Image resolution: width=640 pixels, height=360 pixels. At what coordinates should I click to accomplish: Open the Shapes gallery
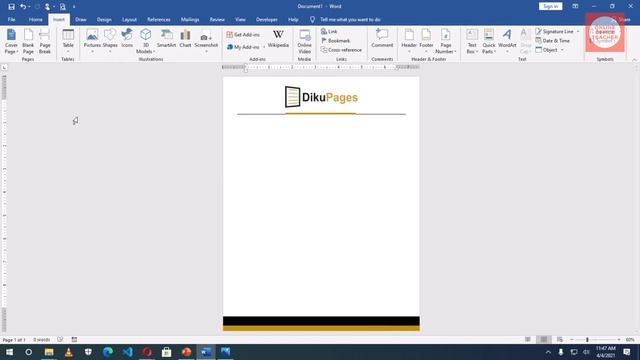[x=110, y=41]
